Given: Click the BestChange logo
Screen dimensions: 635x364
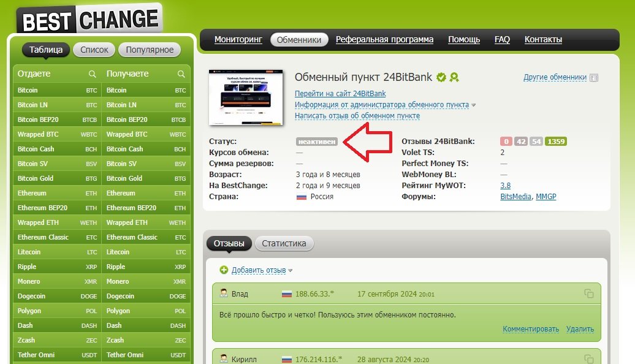Looking at the screenshot, I should (x=89, y=18).
